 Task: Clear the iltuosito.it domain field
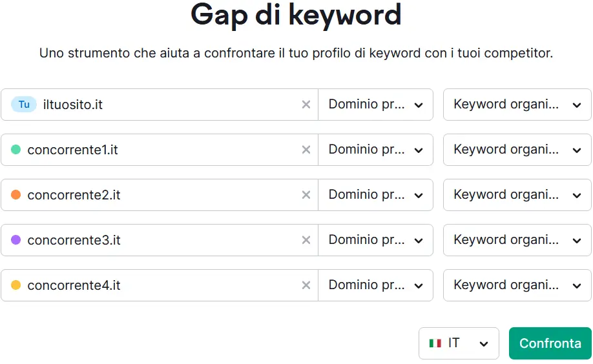(x=306, y=105)
